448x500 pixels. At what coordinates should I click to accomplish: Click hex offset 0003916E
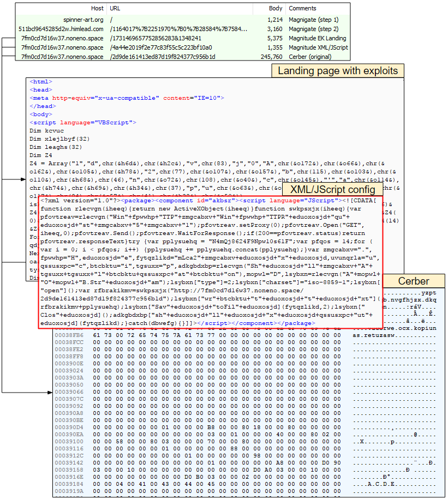(x=69, y=477)
